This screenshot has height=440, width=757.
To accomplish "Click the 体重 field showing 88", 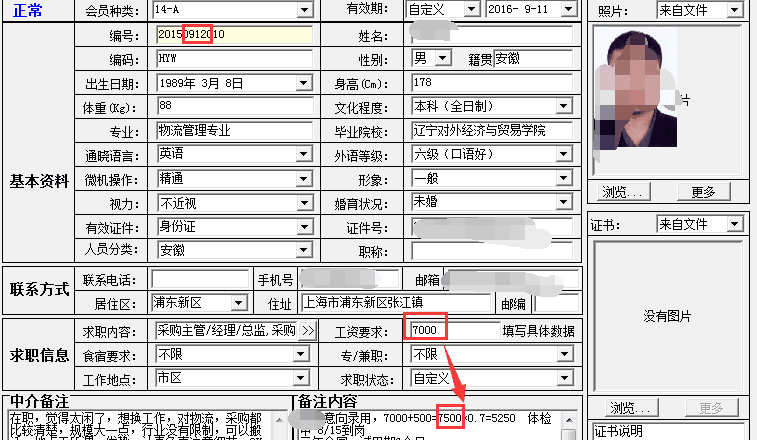I will [235, 106].
